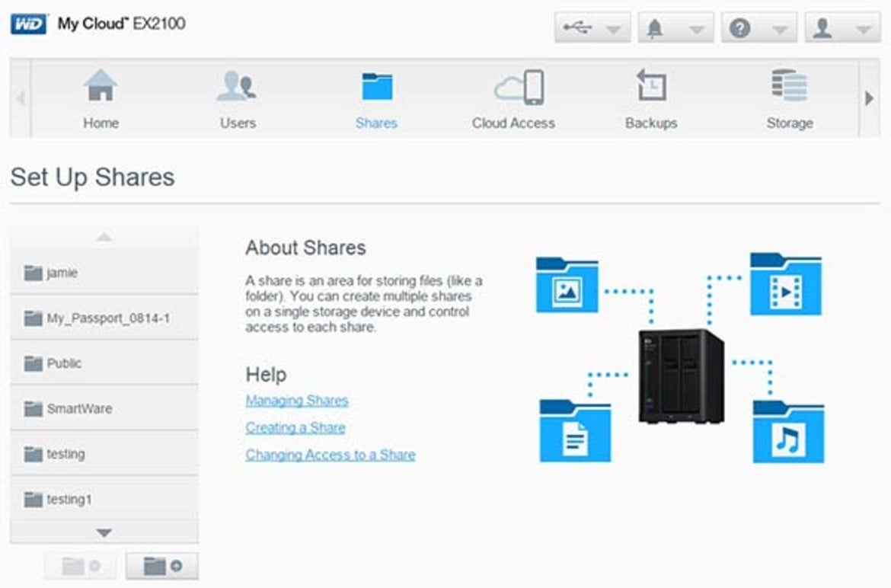Screen dimensions: 891x588
Task: Move navigation bar left with arrow
Action: pos(21,97)
